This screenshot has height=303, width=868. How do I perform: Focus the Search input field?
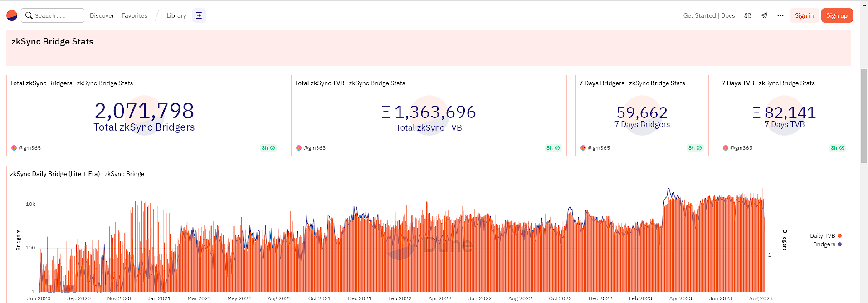tap(53, 15)
